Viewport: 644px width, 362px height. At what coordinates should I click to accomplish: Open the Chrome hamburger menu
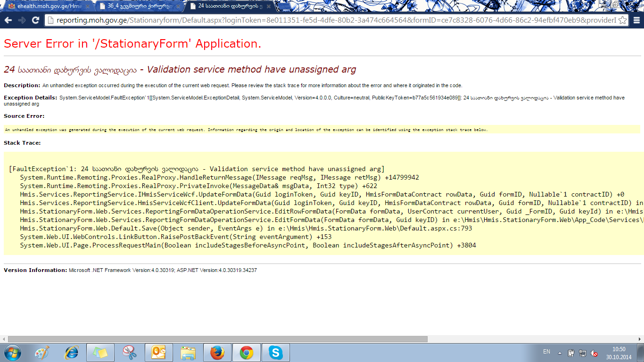(636, 20)
